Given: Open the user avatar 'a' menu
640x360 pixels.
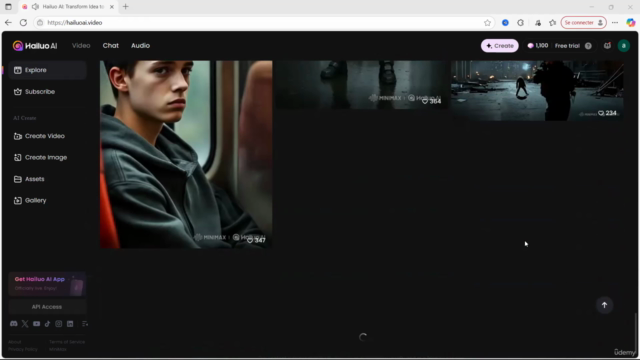Looking at the screenshot, I should pos(624,46).
